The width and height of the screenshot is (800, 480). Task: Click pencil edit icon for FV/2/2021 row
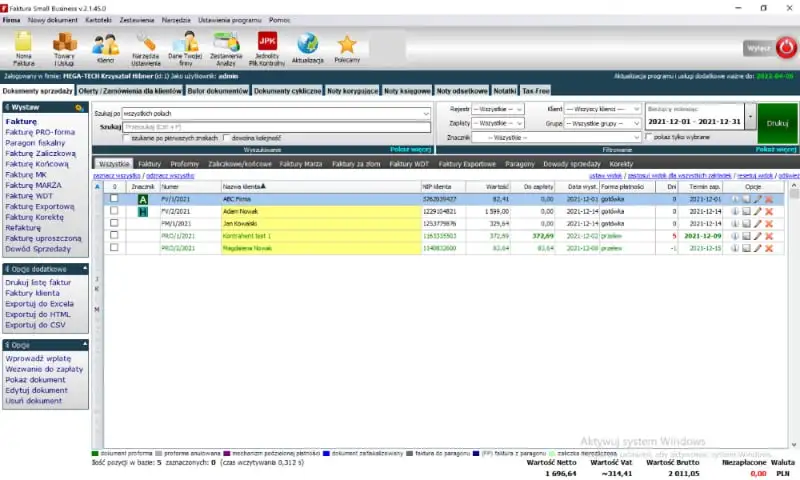tap(758, 211)
